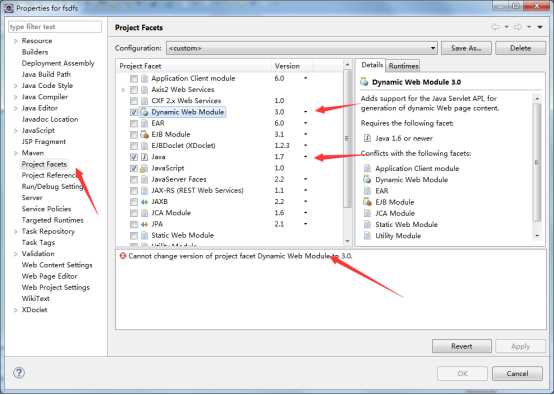Expand the Validation tree node
Viewport: 554px width, 395px height.
16,254
